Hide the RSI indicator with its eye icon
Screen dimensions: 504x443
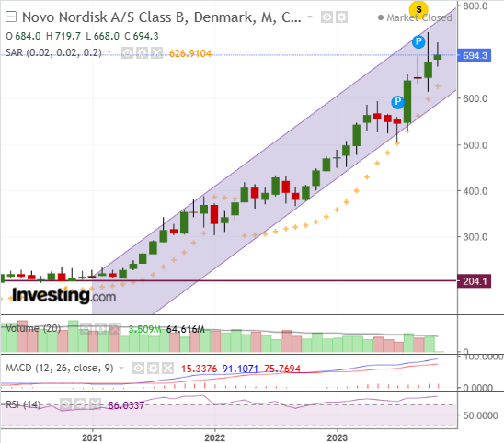65,404
